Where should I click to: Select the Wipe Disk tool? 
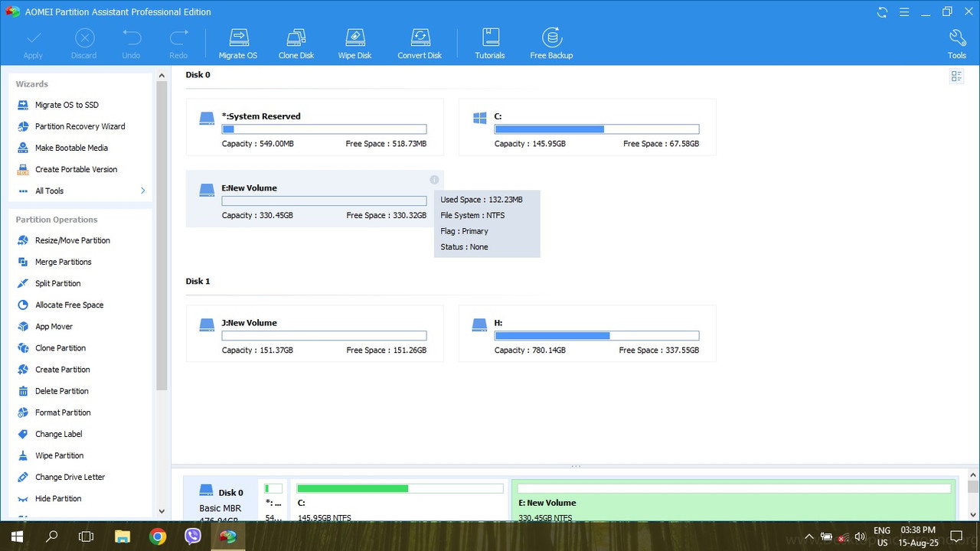[354, 44]
